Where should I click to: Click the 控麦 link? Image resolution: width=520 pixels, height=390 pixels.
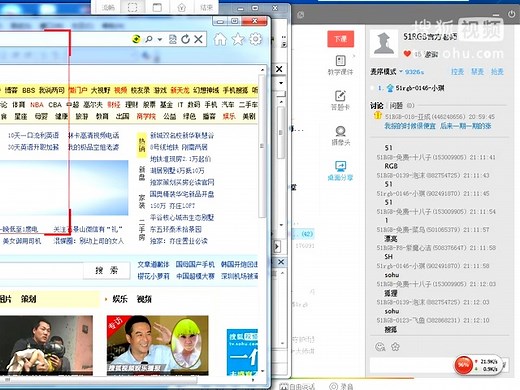tap(457, 72)
